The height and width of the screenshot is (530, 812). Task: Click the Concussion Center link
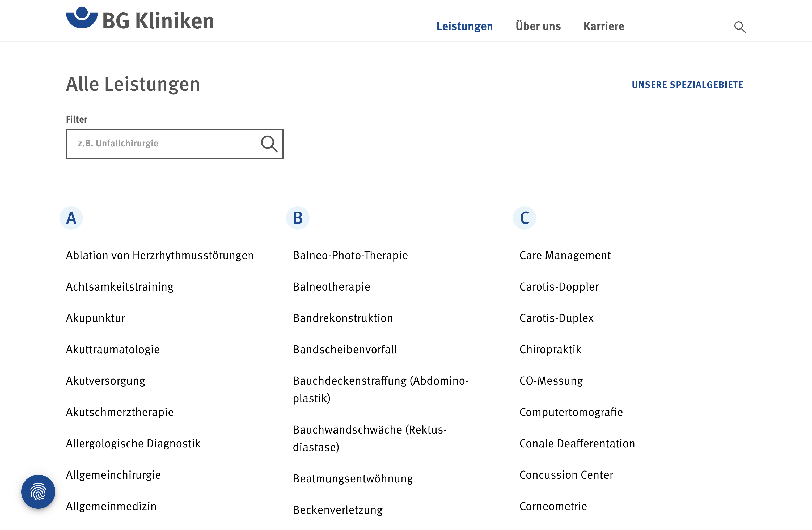[x=566, y=475]
